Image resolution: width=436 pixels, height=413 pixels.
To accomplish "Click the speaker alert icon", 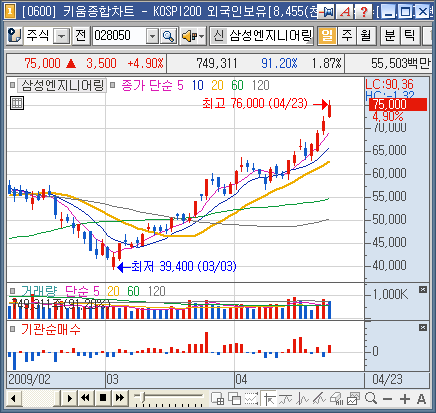I will point(189,36).
